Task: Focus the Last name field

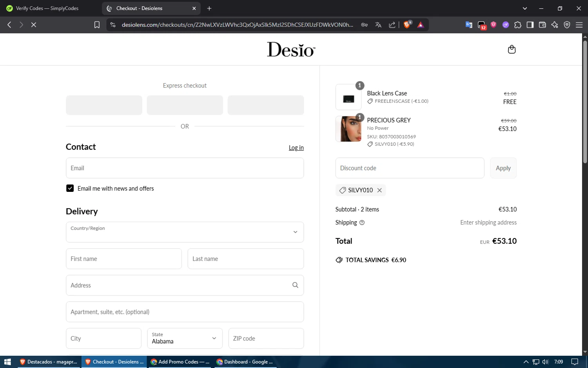Action: tap(245, 259)
